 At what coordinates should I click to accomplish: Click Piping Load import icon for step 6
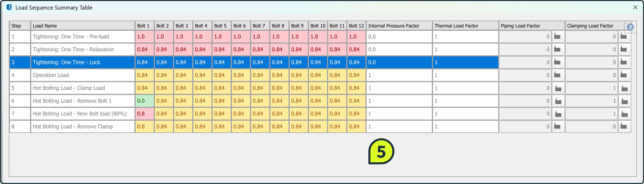pyautogui.click(x=558, y=101)
